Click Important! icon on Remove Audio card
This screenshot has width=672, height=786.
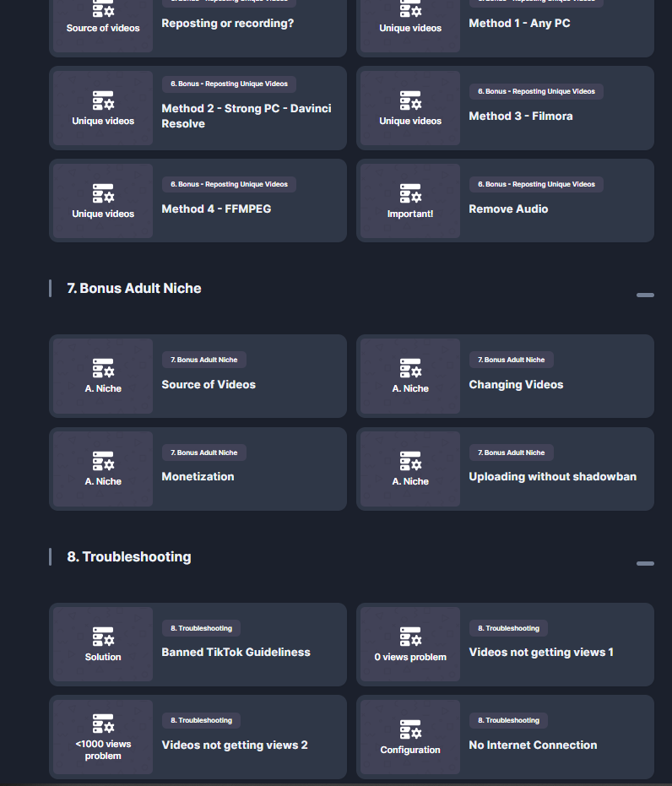[x=410, y=193]
